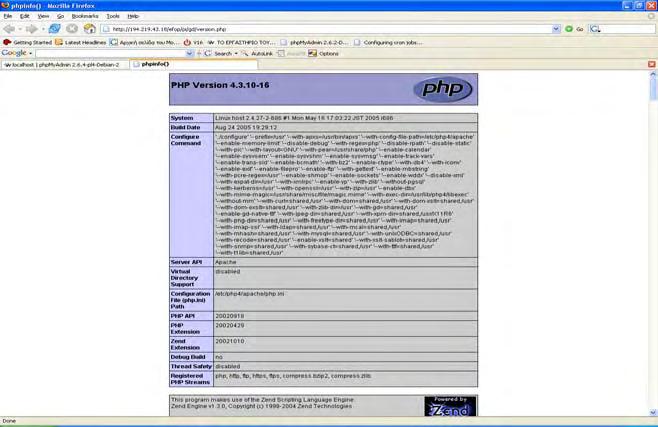The height and width of the screenshot is (427, 658).
Task: Open the Getting Started bookmark
Action: [x=27, y=42]
